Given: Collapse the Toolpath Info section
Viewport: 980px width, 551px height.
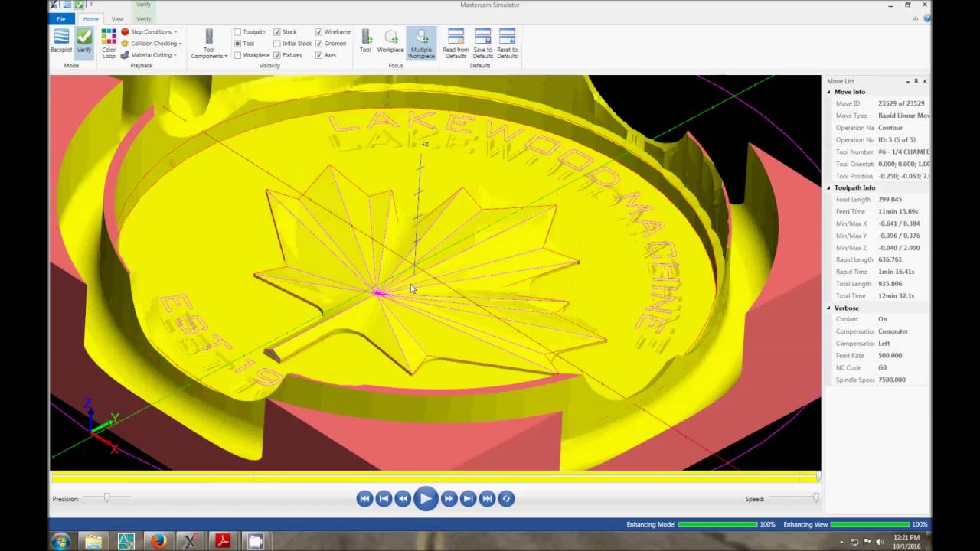Looking at the screenshot, I should 828,187.
